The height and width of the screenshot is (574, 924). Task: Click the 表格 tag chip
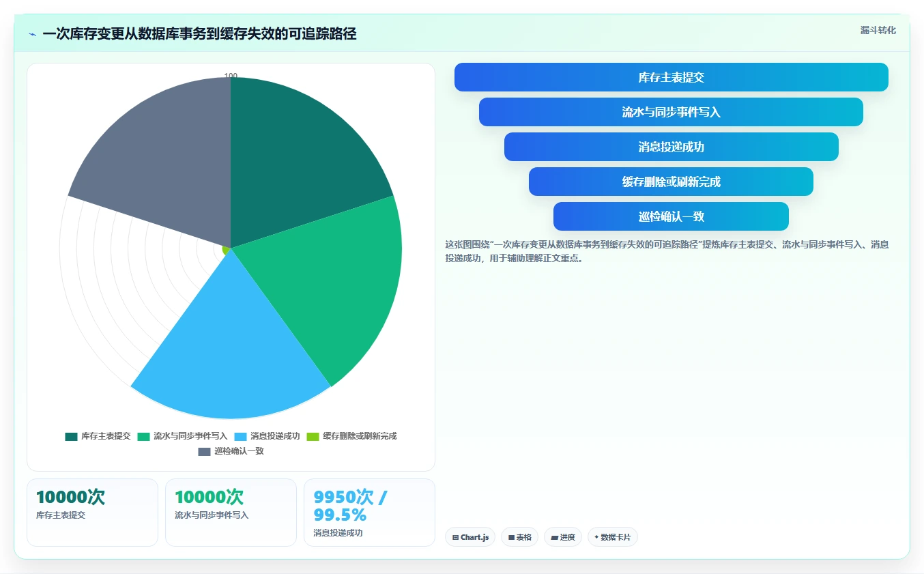(520, 537)
